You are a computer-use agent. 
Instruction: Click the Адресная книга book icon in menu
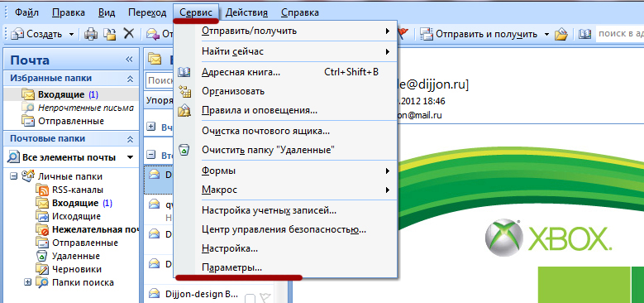click(184, 72)
